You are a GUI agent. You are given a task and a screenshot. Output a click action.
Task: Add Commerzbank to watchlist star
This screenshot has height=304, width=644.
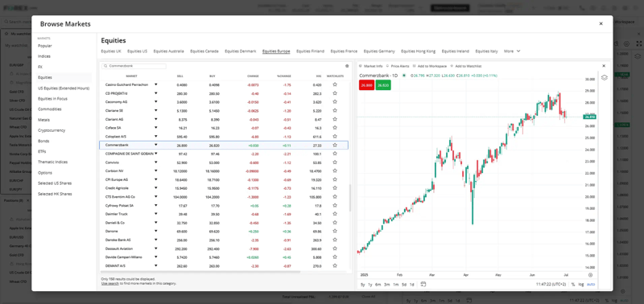tap(335, 145)
